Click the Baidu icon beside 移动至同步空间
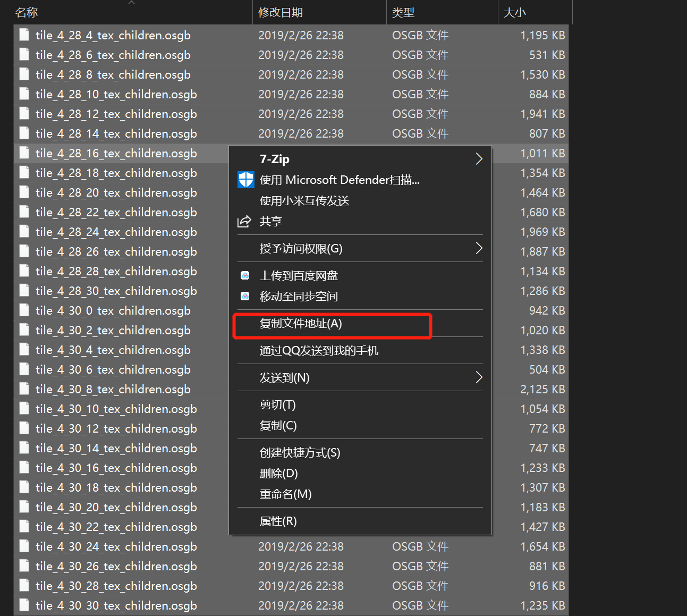The image size is (687, 616). coord(245,296)
